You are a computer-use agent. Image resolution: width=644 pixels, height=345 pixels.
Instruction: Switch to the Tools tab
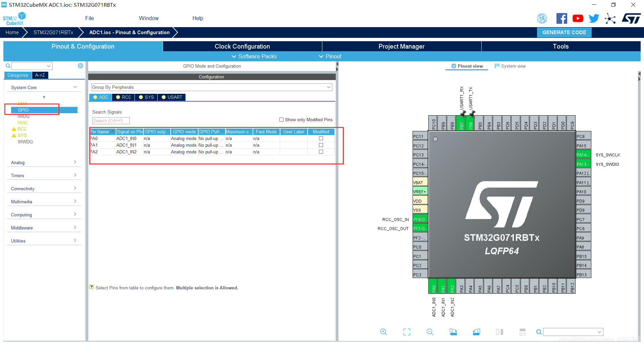pos(561,46)
